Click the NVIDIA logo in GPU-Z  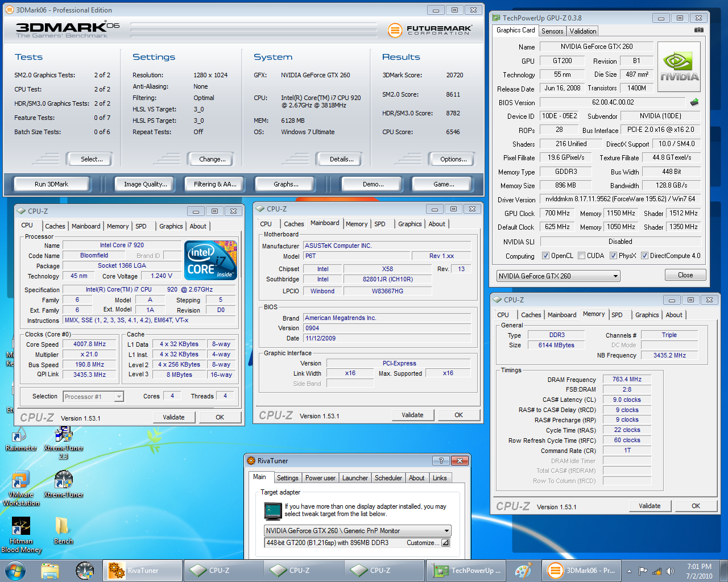(x=679, y=66)
